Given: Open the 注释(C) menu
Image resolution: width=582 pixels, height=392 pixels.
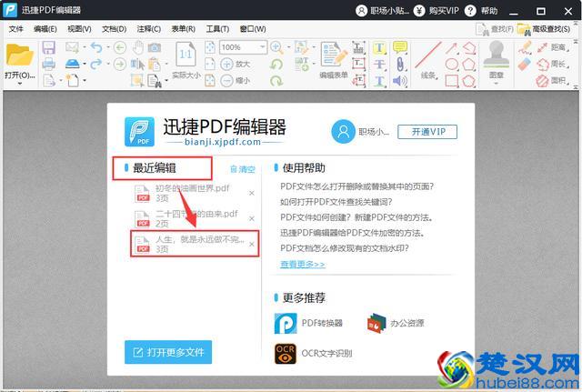Looking at the screenshot, I should pos(149,29).
